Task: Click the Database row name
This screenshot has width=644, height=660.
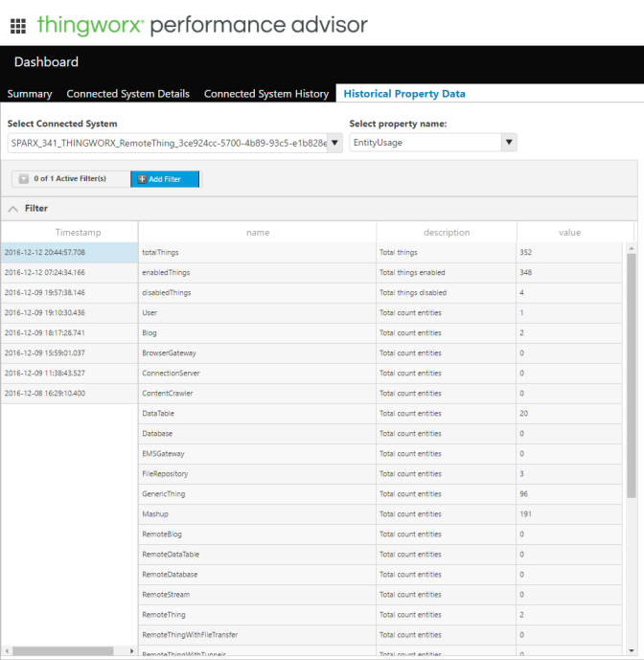Action: (157, 434)
